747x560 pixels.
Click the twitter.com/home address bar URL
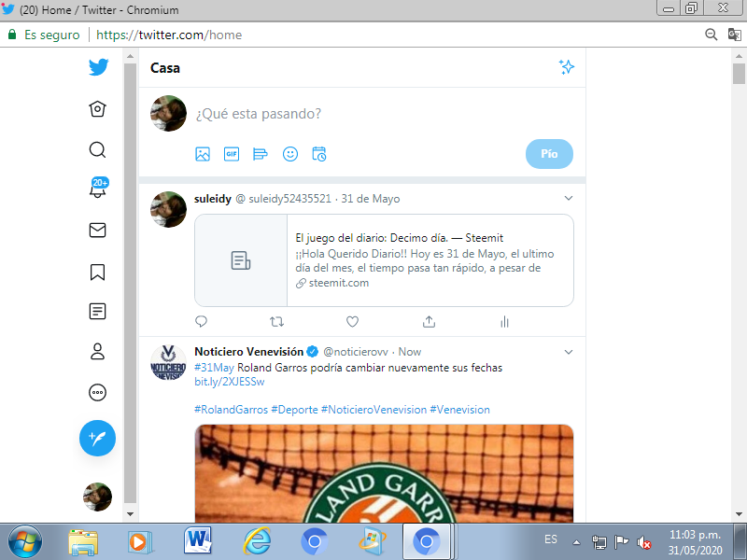pos(169,35)
